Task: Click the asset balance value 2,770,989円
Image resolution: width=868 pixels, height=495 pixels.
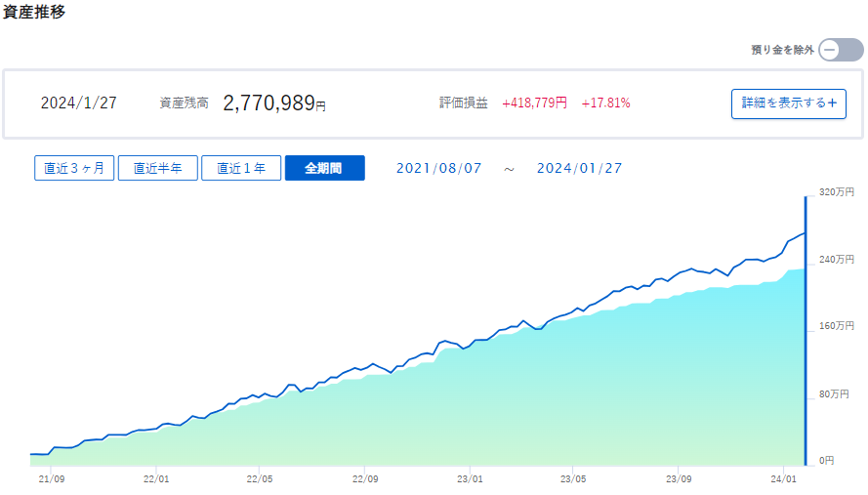Action: tap(274, 103)
